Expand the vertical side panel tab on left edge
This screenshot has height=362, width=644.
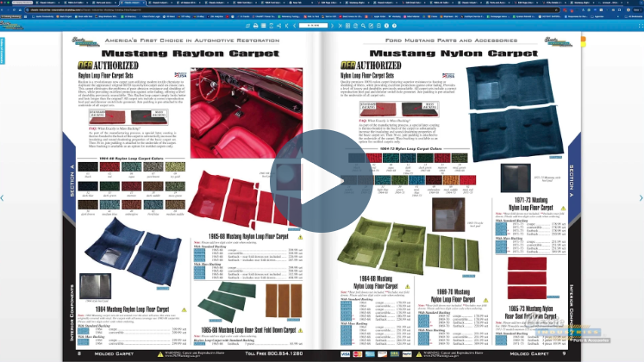pyautogui.click(x=3, y=50)
